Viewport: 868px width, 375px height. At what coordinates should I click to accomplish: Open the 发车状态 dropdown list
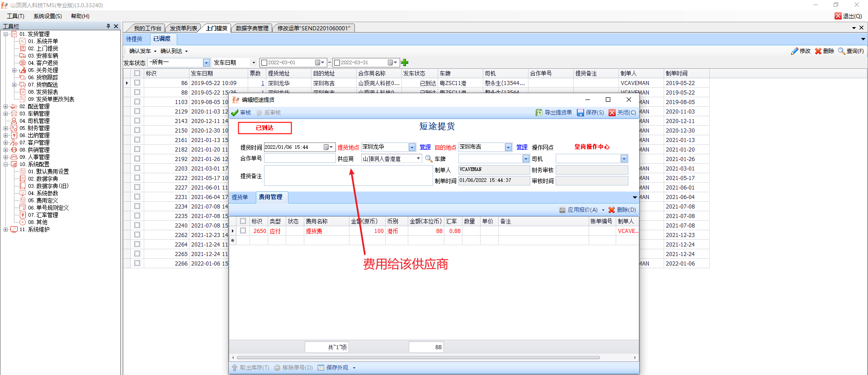[206, 62]
